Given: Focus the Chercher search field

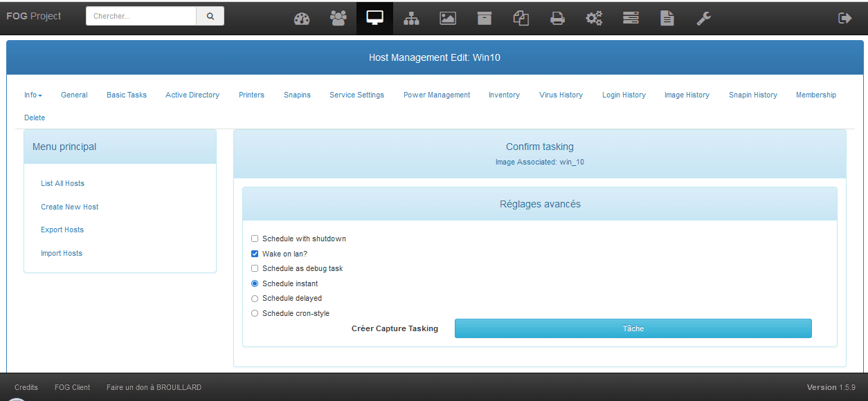Looking at the screenshot, I should (141, 16).
